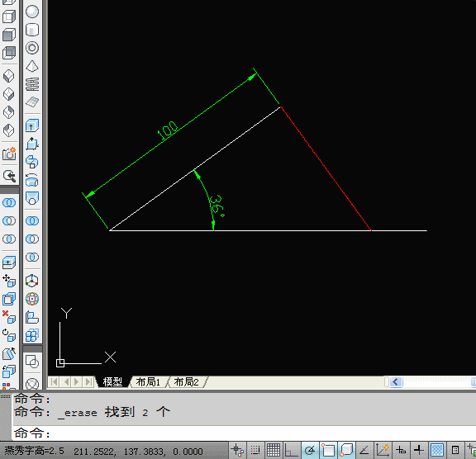Toggle Transparency display in status bar
The height and width of the screenshot is (459, 476).
point(437,450)
